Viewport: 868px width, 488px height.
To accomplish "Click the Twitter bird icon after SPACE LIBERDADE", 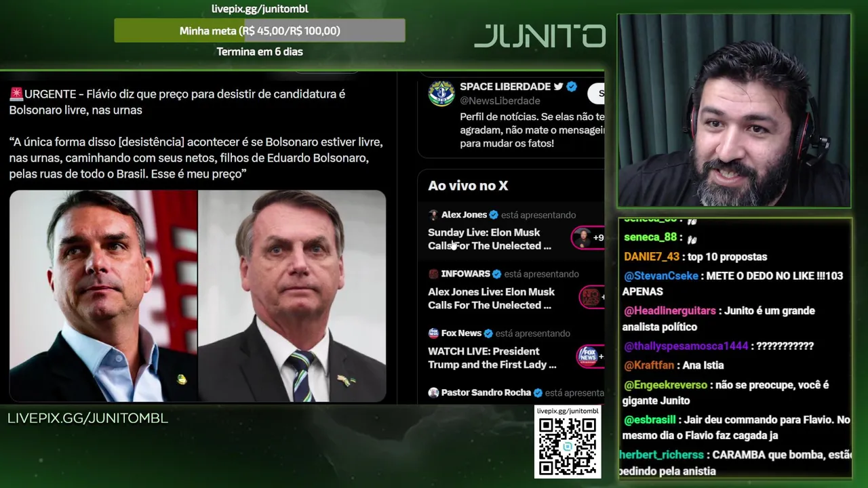I will (x=558, y=87).
